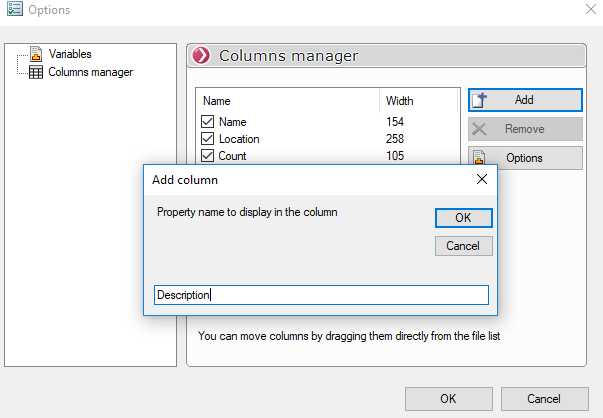Viewport: 603px width, 418px height.
Task: Click the Columns manager grid icon
Action: click(x=36, y=72)
